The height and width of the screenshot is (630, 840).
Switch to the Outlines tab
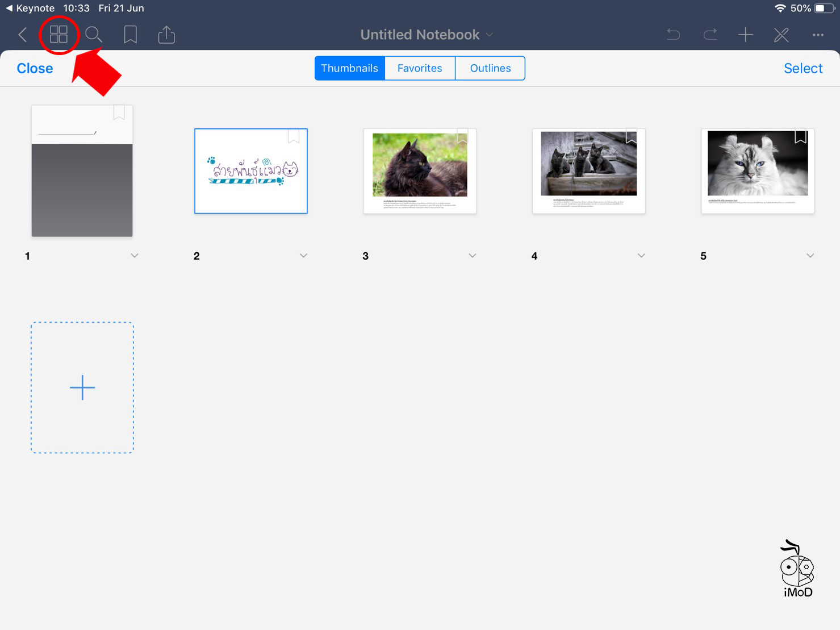(490, 68)
